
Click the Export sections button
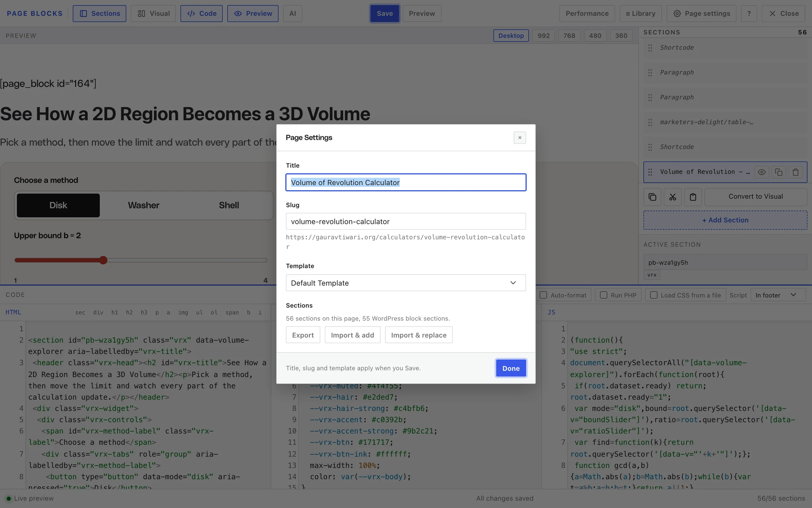click(303, 335)
